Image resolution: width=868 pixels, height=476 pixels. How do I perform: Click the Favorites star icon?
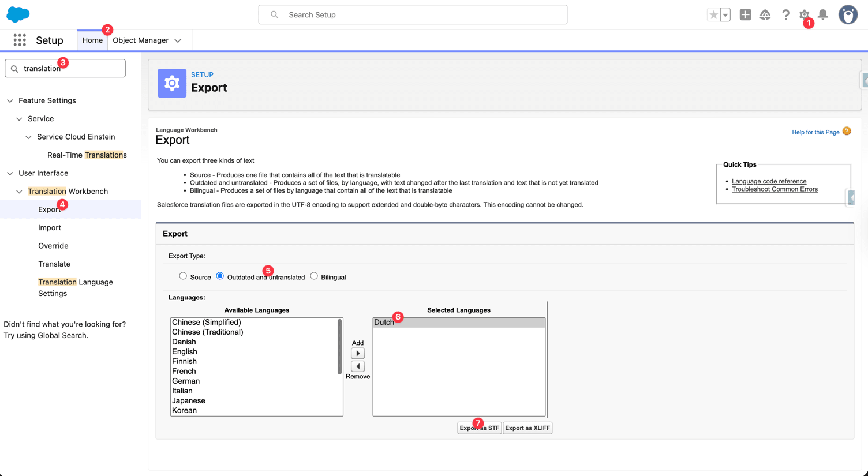coord(714,15)
